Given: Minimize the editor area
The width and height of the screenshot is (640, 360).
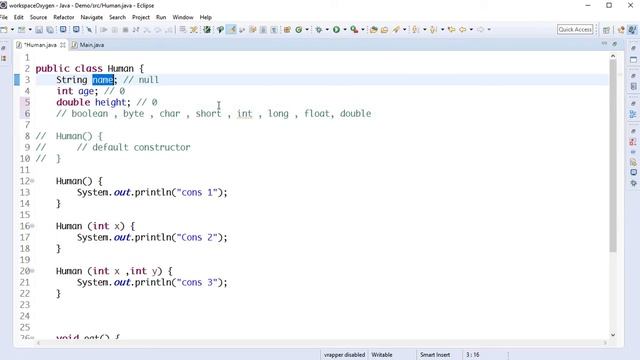Looking at the screenshot, I should (604, 44).
